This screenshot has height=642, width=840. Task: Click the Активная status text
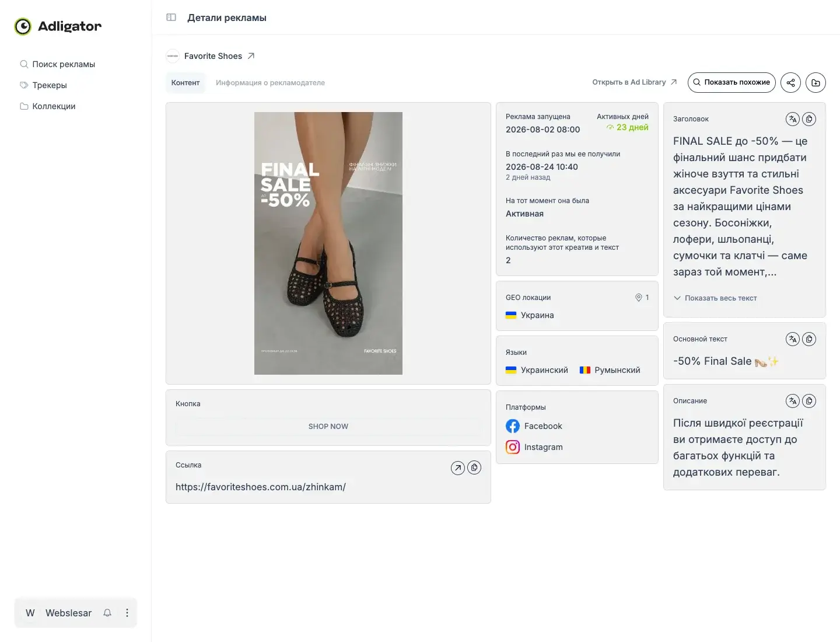(x=524, y=214)
